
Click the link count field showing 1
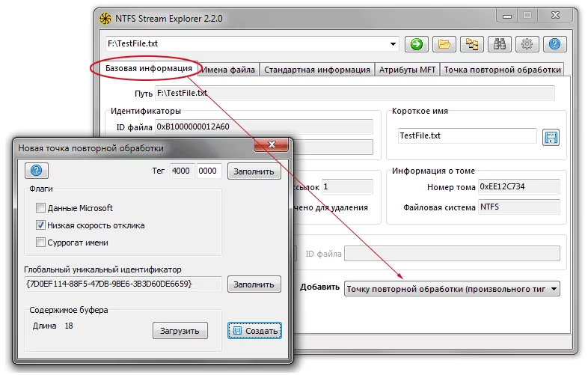click(x=347, y=186)
